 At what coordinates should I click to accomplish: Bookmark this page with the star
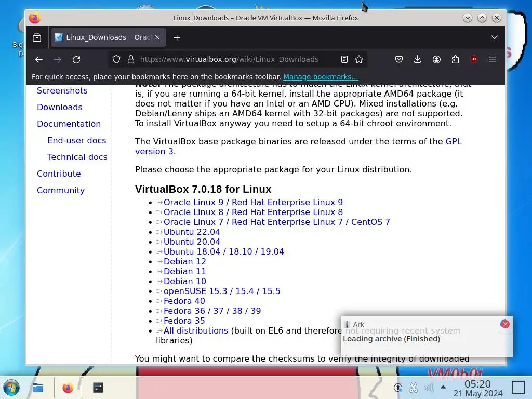point(359,59)
